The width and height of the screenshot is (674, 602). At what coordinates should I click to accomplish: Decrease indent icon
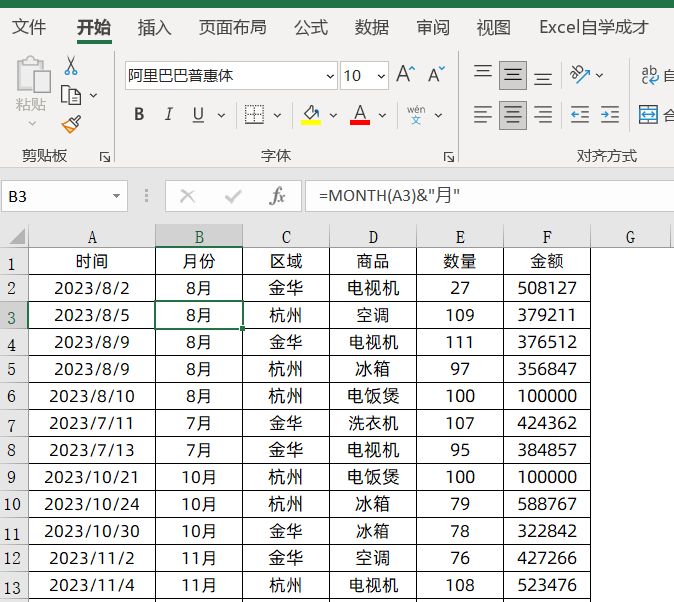pyautogui.click(x=579, y=115)
